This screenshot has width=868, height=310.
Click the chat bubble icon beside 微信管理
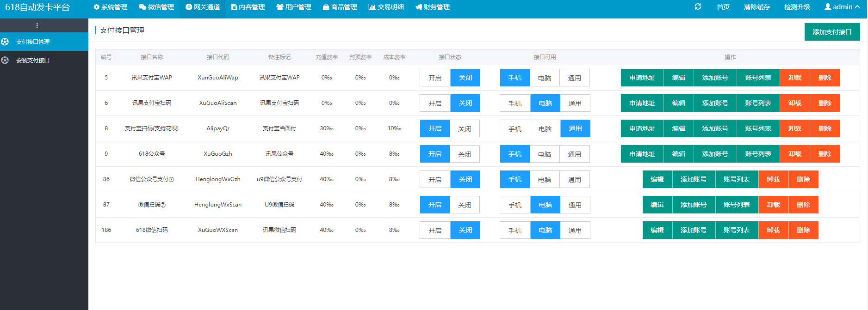143,7
